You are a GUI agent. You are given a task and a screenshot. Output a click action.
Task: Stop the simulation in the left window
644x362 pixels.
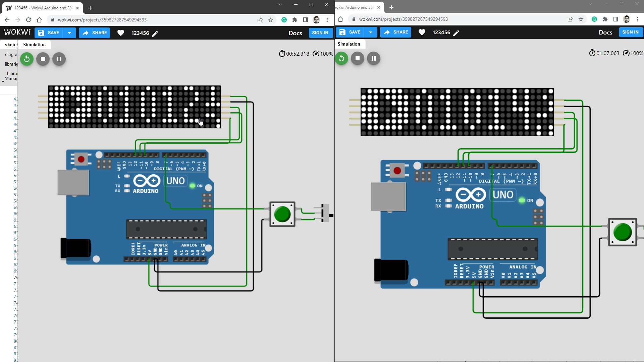(43, 59)
